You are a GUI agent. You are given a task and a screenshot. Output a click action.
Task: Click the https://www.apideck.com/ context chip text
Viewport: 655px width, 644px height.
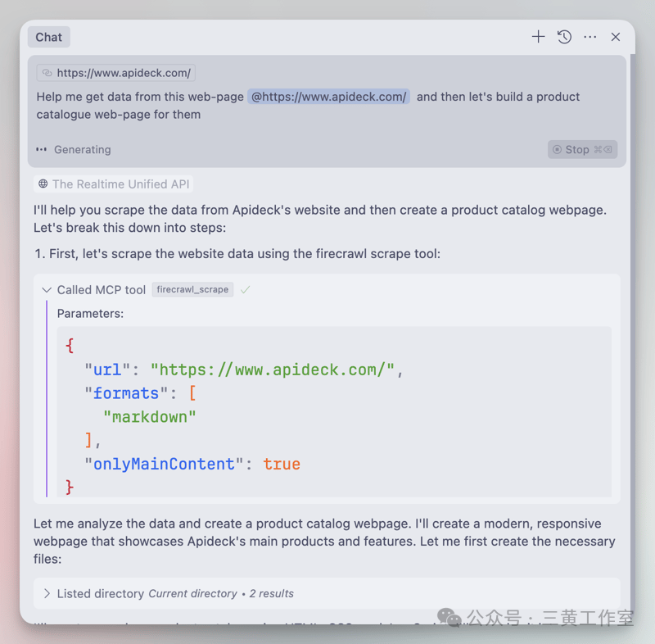point(124,73)
